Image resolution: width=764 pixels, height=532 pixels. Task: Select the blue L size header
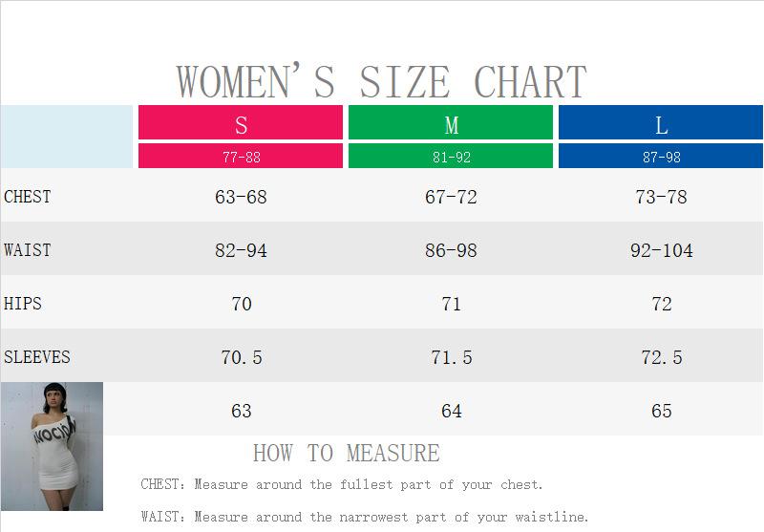661,123
